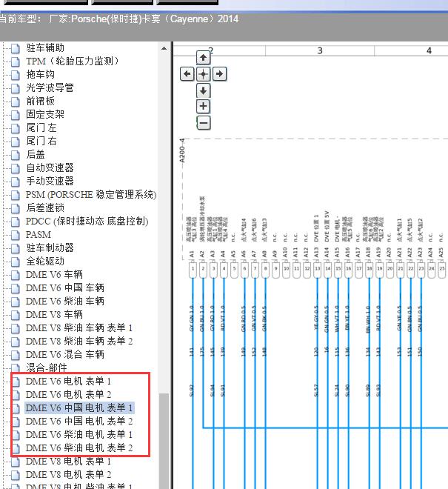This screenshot has width=448, height=489.
Task: Open DME V6 柴油 车辆
Action: coord(65,302)
